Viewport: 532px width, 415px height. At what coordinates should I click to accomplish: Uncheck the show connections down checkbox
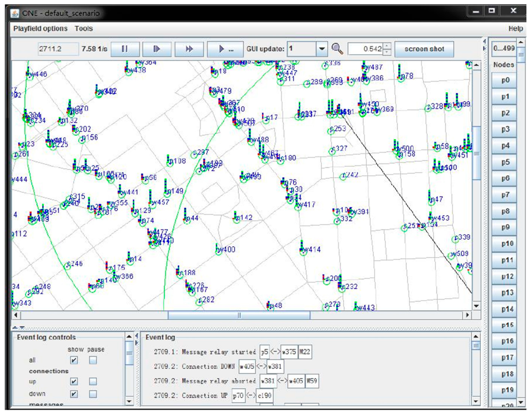click(74, 394)
